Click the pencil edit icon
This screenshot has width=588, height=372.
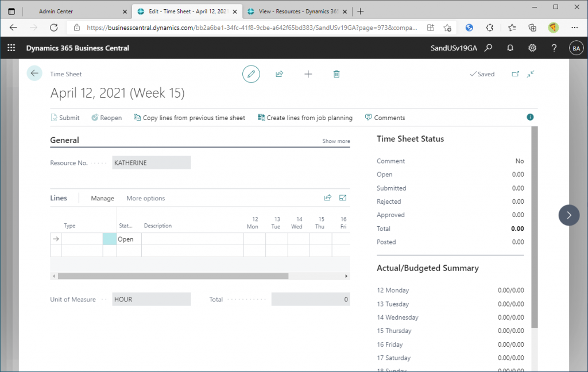point(251,74)
